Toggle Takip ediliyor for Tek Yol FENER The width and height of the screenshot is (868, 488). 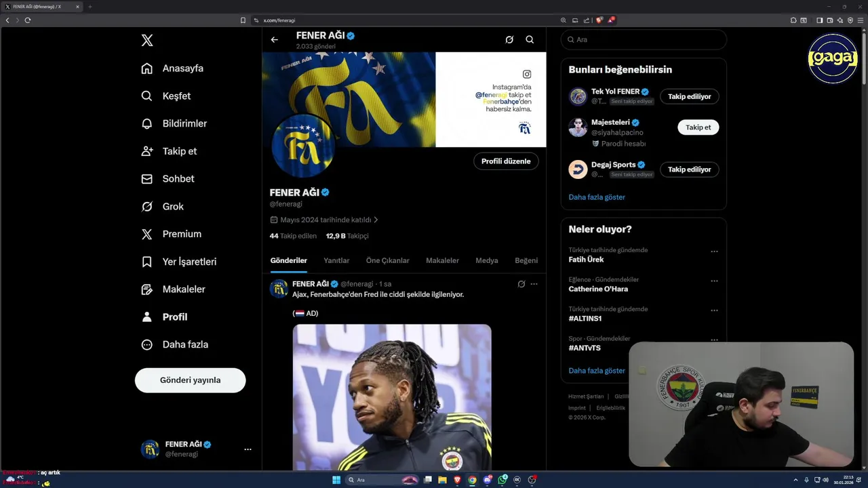(690, 96)
